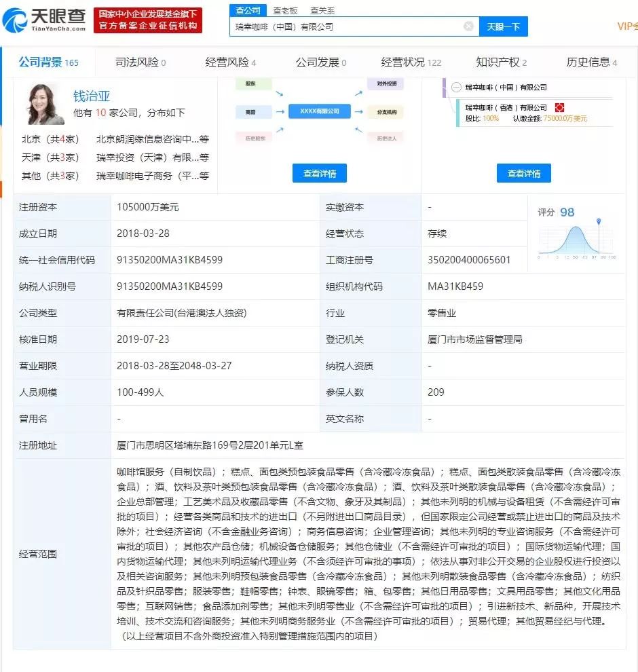638x672 pixels.
Task: Switch to the 查老板 search tab
Action: (285, 10)
